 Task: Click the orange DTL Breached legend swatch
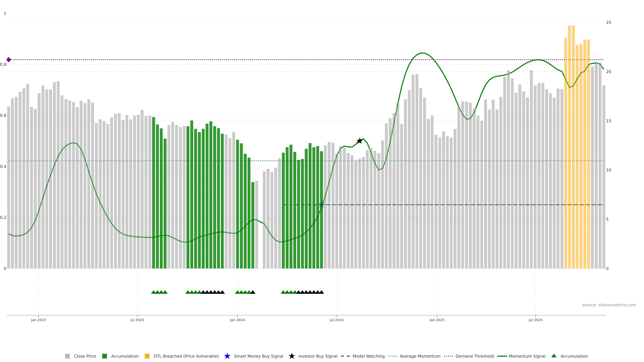click(x=147, y=356)
